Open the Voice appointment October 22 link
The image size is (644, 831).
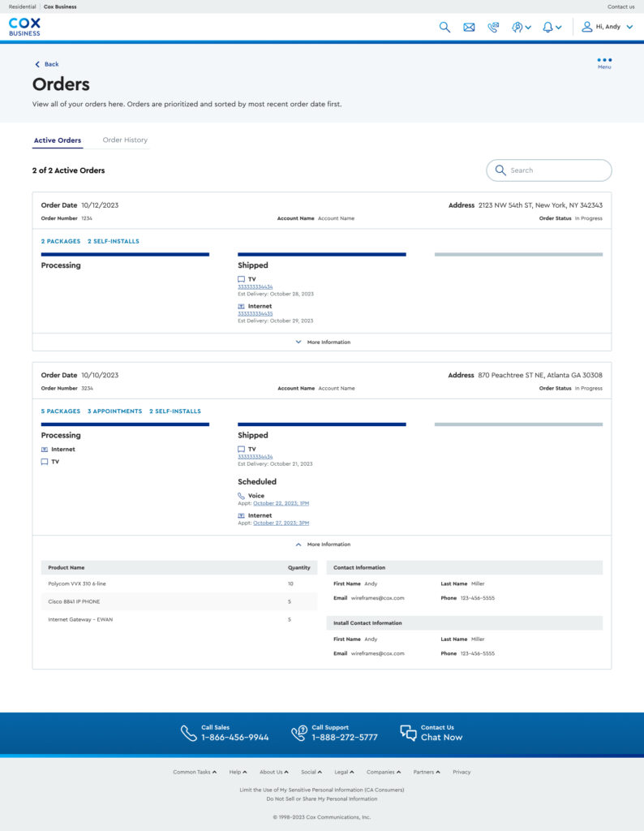click(x=281, y=503)
